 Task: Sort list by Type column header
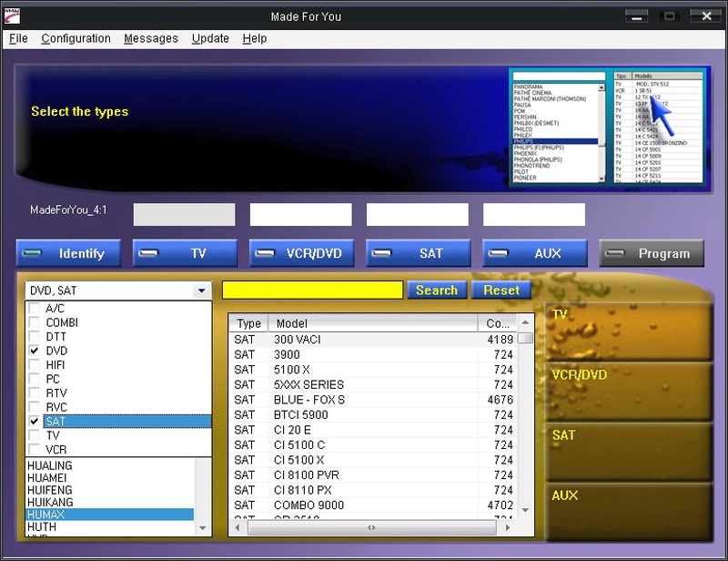[x=248, y=323]
